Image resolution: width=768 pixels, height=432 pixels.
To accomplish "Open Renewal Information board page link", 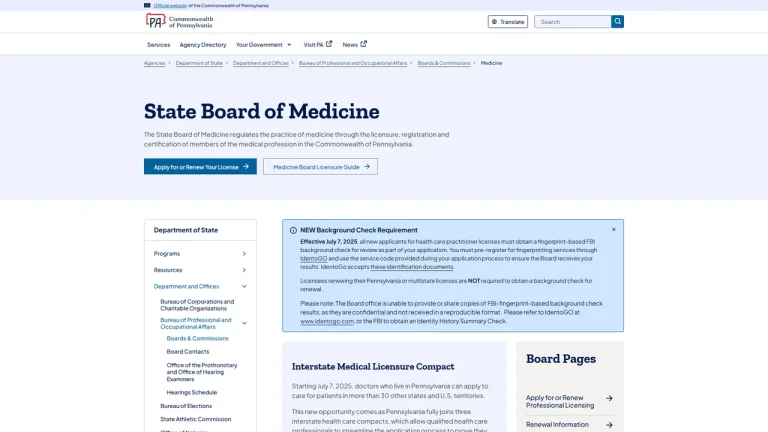I will [x=557, y=425].
